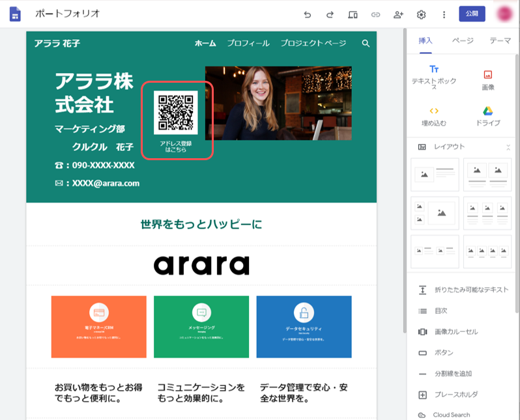Insert a ボタン element
Viewport: 520px width, 420px height.
click(436, 353)
